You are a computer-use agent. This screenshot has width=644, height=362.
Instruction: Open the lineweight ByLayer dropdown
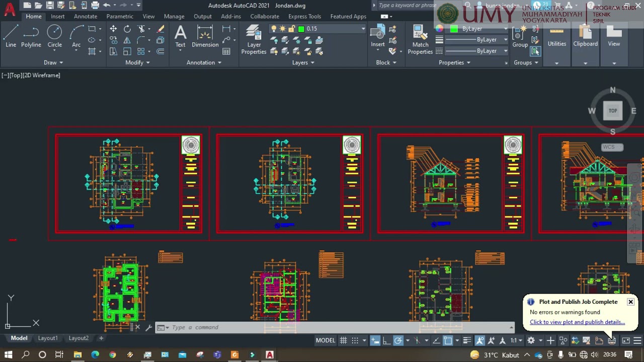(506, 40)
